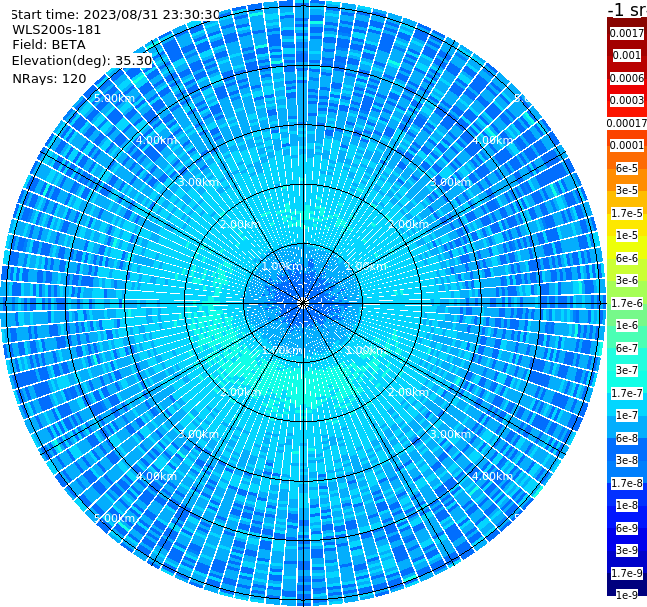Click the 5.00km ring label in lower-left quadrant

point(114,518)
